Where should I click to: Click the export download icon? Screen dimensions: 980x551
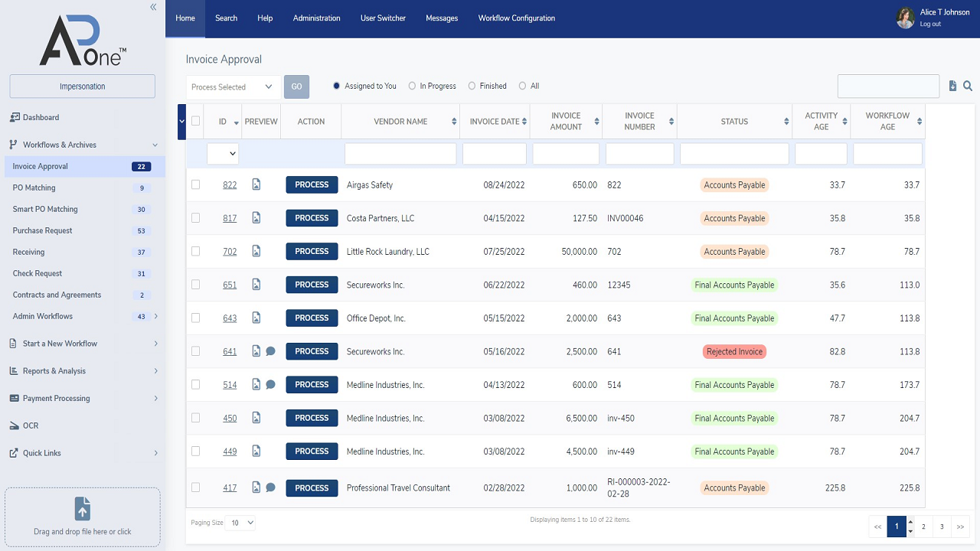pos(952,86)
